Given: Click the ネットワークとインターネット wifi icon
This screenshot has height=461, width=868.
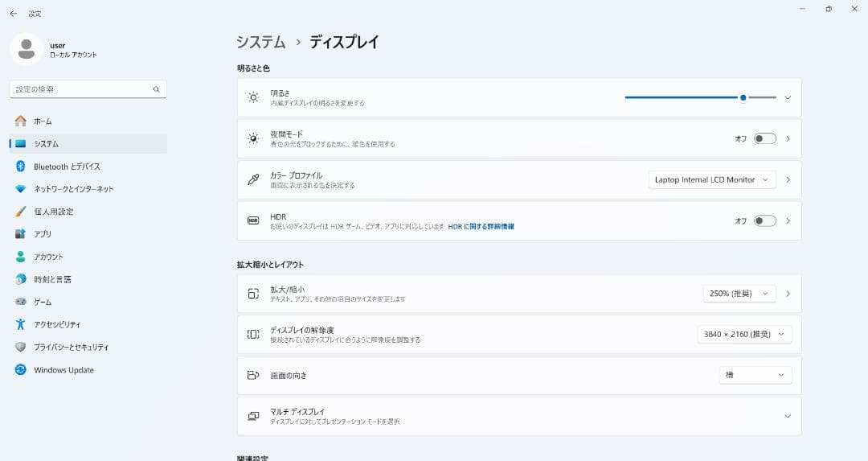Looking at the screenshot, I should (21, 189).
